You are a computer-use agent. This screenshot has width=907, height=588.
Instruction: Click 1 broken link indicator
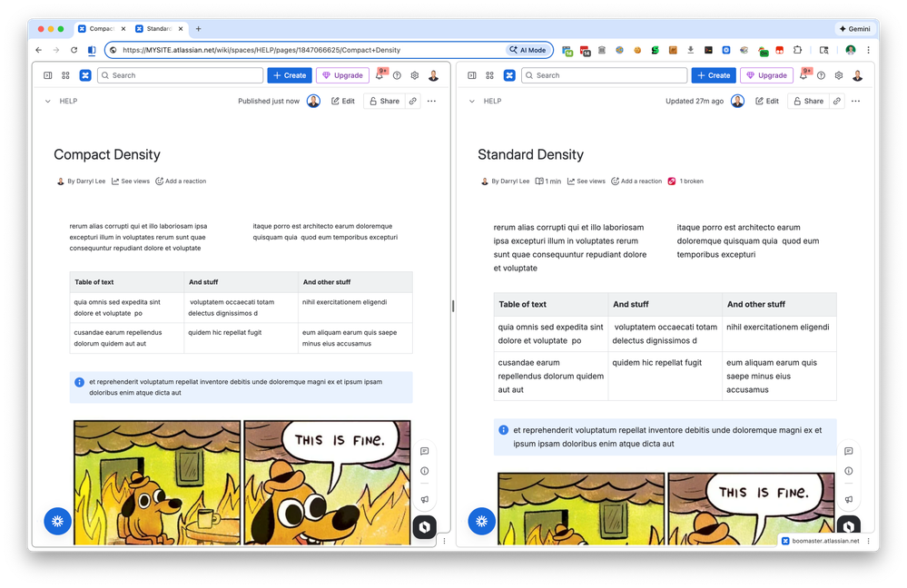[685, 181]
